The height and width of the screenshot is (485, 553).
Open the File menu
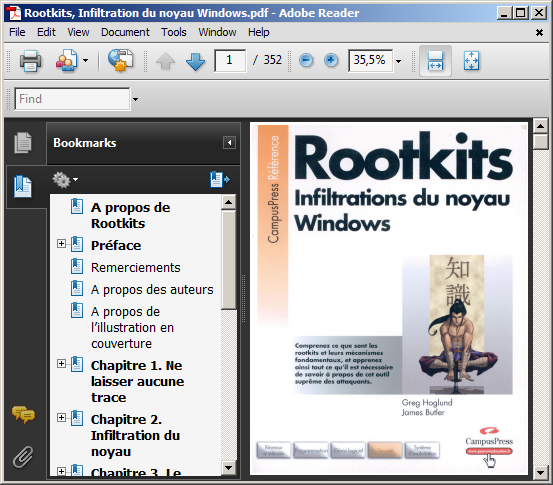17,32
